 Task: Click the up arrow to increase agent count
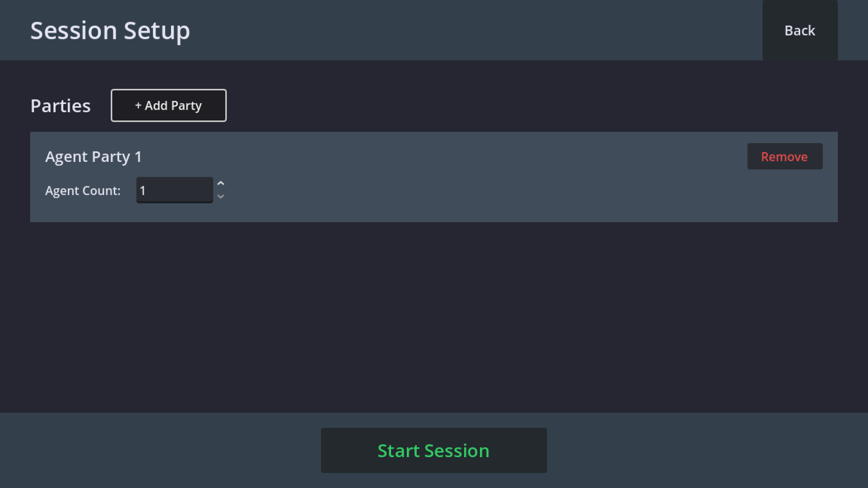(x=221, y=183)
